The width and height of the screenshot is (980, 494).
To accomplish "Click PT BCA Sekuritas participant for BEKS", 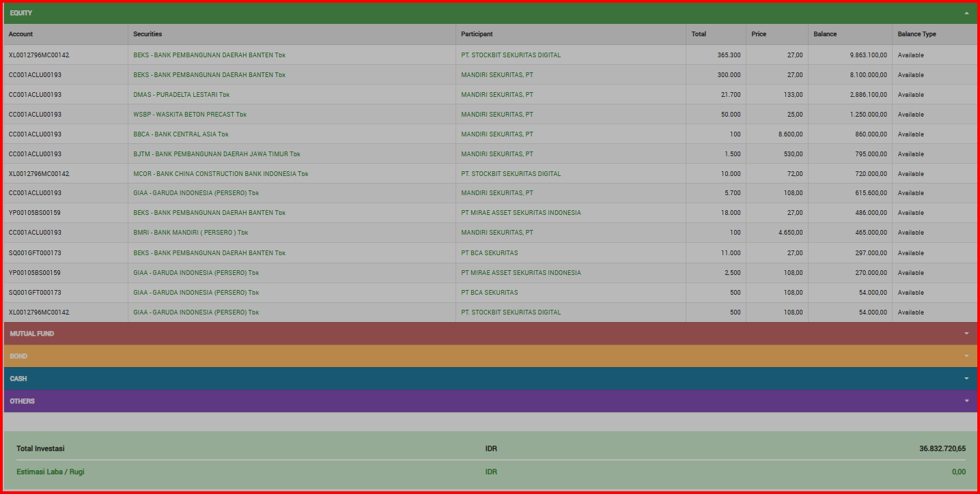I will click(489, 253).
